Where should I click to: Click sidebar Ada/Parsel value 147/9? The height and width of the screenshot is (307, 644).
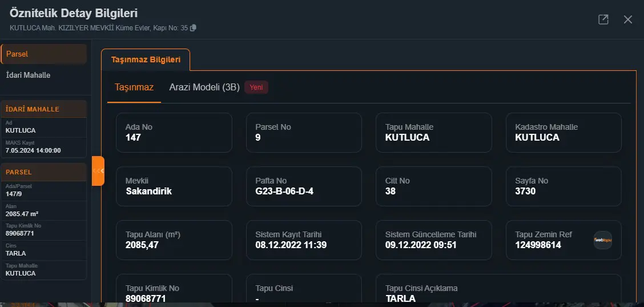click(14, 194)
